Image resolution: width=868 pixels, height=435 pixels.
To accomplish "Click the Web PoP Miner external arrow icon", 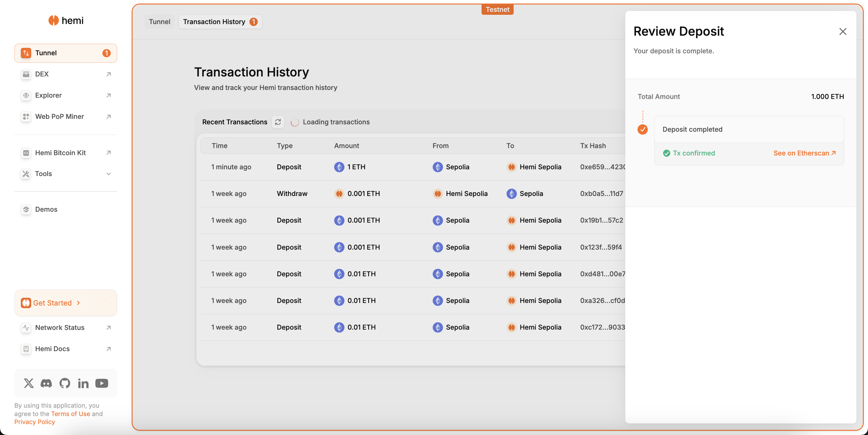I will click(x=108, y=117).
